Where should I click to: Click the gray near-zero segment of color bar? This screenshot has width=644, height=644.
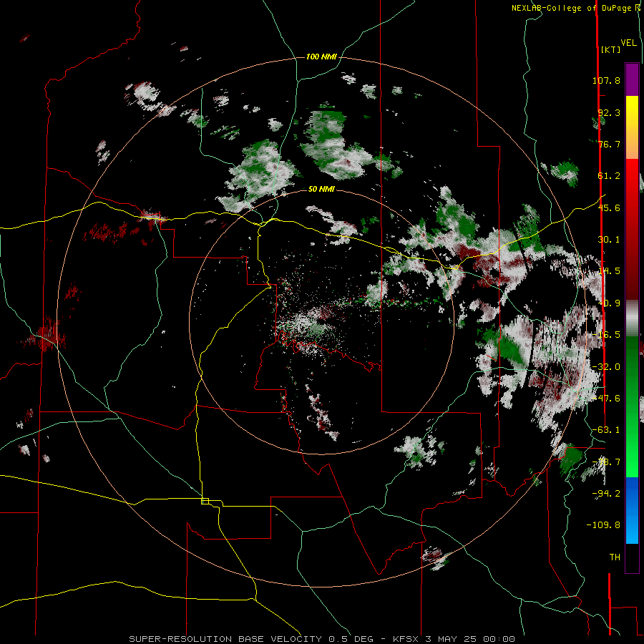point(632,318)
